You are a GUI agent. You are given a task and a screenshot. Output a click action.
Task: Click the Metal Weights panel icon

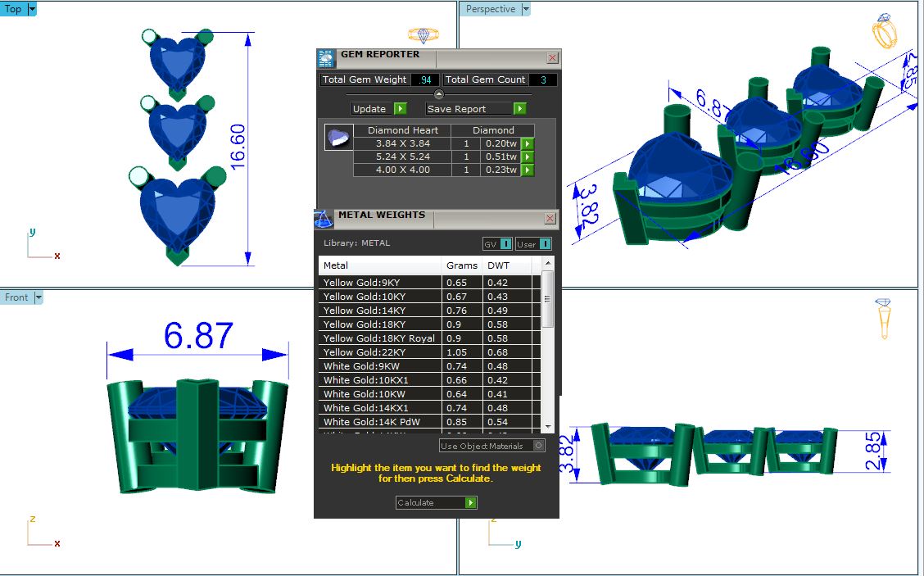pos(324,220)
